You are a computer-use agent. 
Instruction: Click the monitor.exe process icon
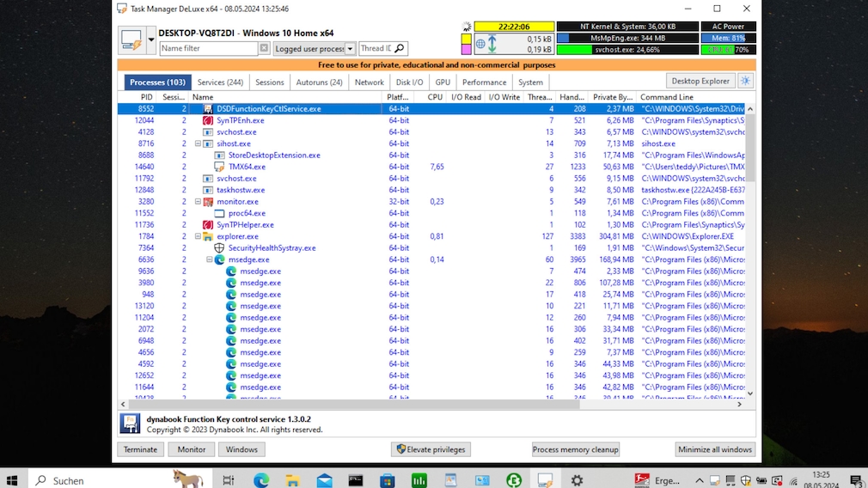(208, 202)
